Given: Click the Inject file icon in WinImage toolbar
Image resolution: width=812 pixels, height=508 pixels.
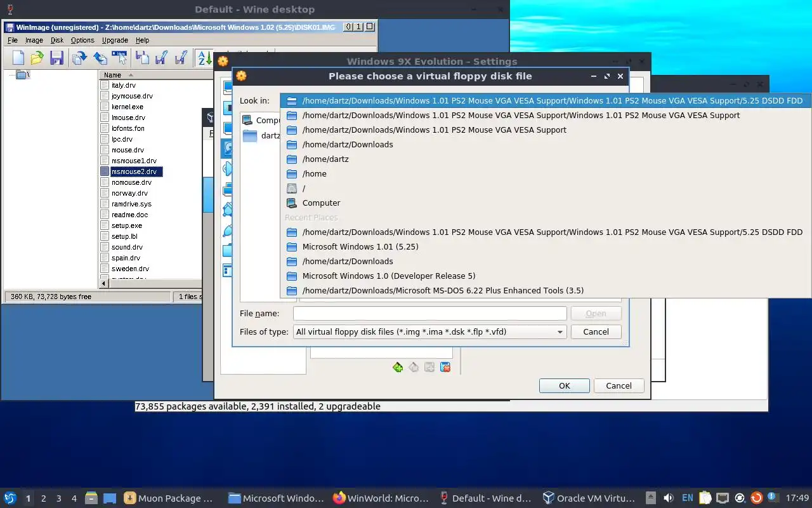Looking at the screenshot, I should coord(142,58).
